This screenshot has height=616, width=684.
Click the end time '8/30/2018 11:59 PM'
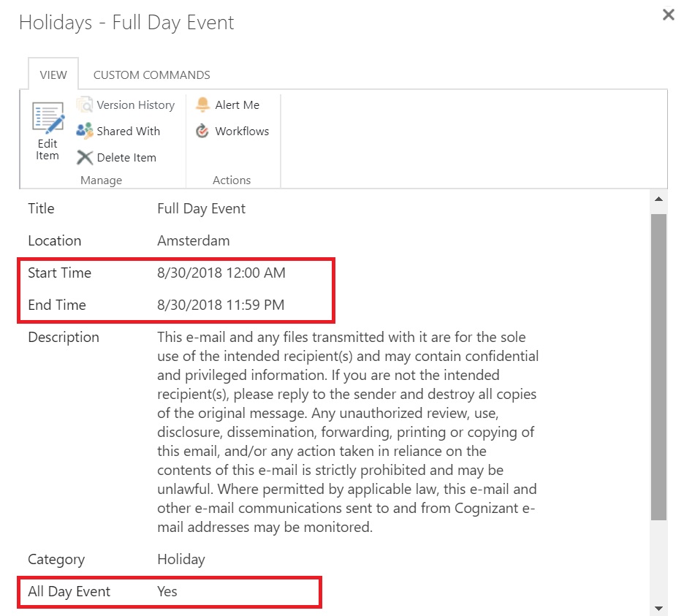click(221, 305)
